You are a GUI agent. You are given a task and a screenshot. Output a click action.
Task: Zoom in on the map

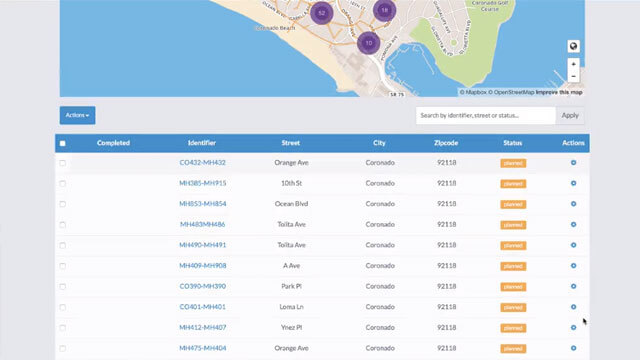(573, 64)
